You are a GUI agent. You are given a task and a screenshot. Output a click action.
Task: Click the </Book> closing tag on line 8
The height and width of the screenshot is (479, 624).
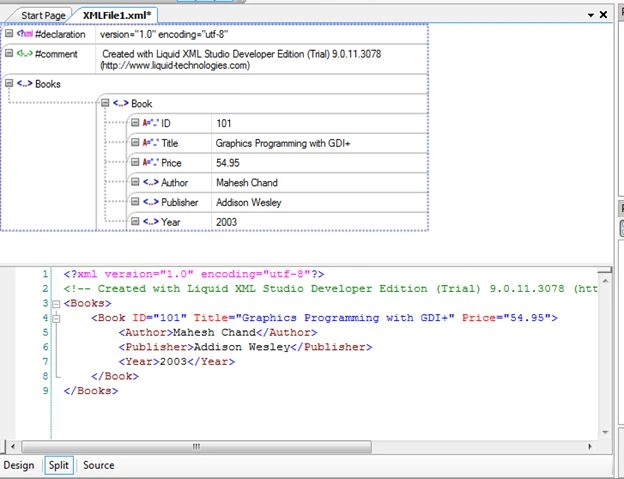115,376
